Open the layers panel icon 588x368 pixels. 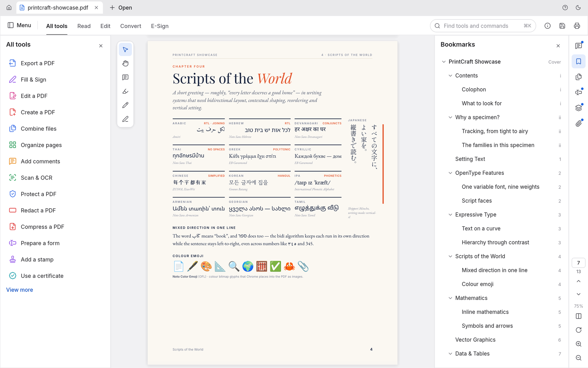click(578, 108)
